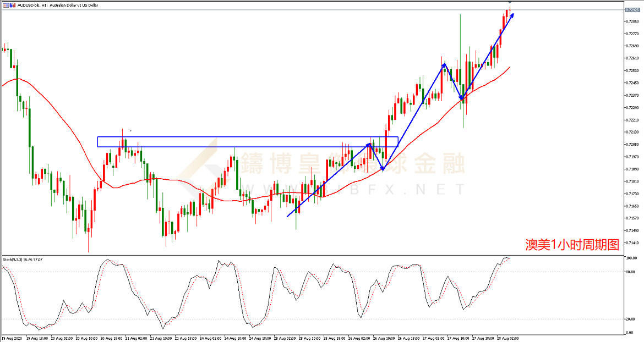Click the 0.72850 price axis label

[632, 21]
